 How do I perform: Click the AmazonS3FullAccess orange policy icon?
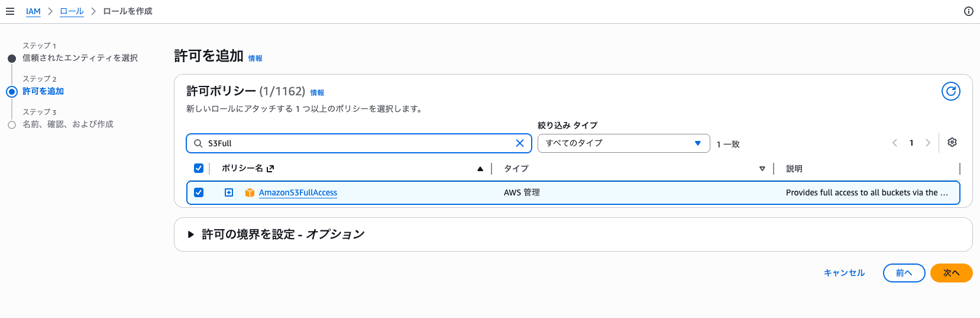250,192
